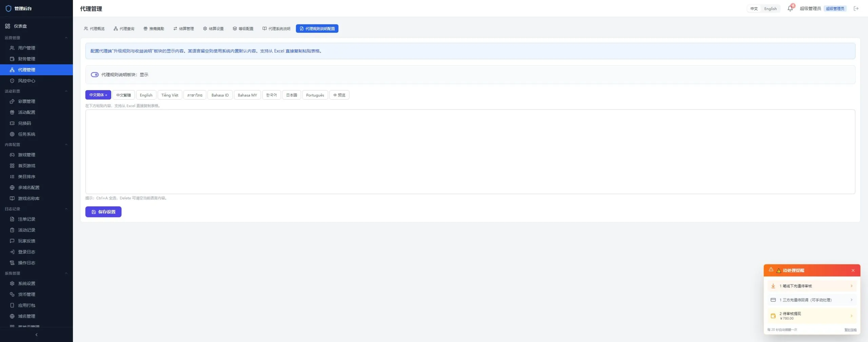Viewport: 868px width, 342px height.
Task: Open the 等级配置 tab
Action: click(243, 29)
